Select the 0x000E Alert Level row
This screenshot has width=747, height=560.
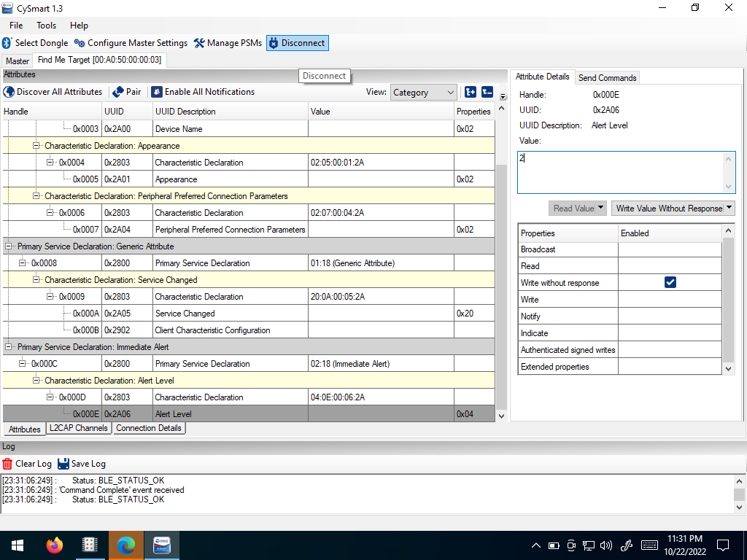point(249,414)
